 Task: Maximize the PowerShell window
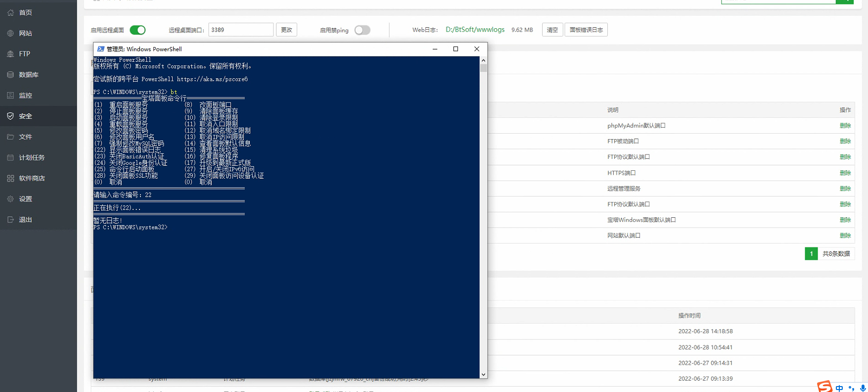coord(456,49)
